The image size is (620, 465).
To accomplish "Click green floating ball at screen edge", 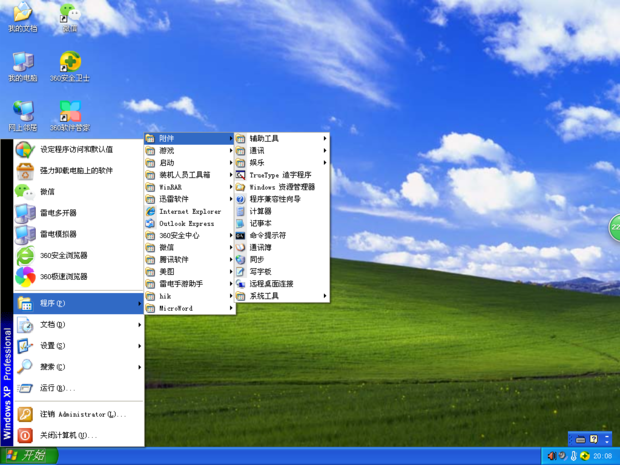I will 615,227.
